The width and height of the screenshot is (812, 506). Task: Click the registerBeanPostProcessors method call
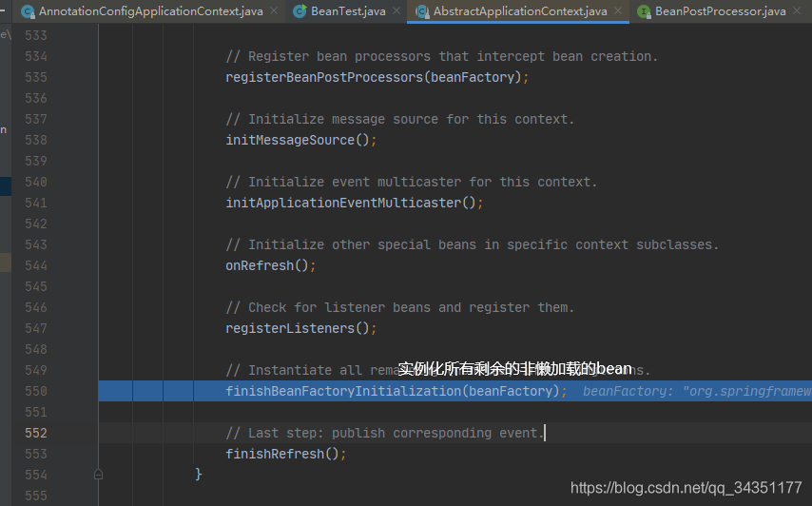pos(323,77)
